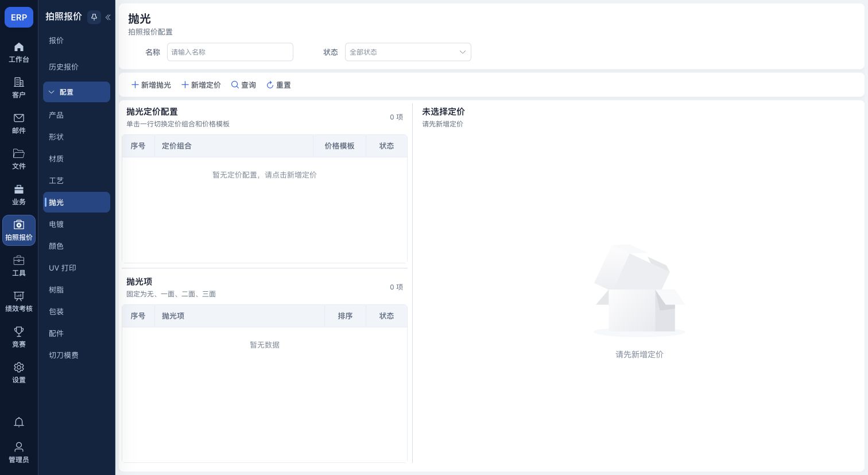Click the 新增抛光 button

pyautogui.click(x=152, y=85)
